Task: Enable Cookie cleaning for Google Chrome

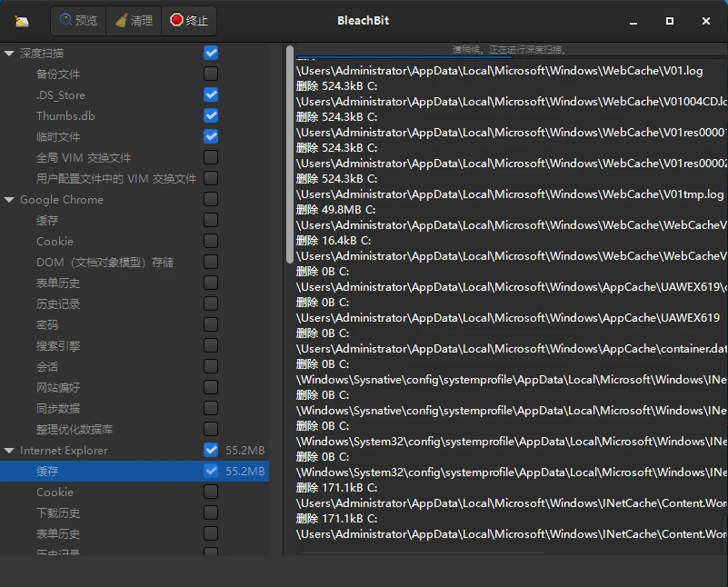Action: click(211, 241)
